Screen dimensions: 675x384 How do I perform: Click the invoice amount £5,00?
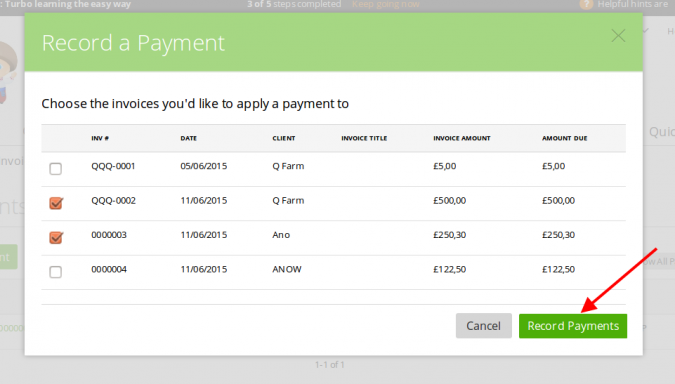point(445,166)
